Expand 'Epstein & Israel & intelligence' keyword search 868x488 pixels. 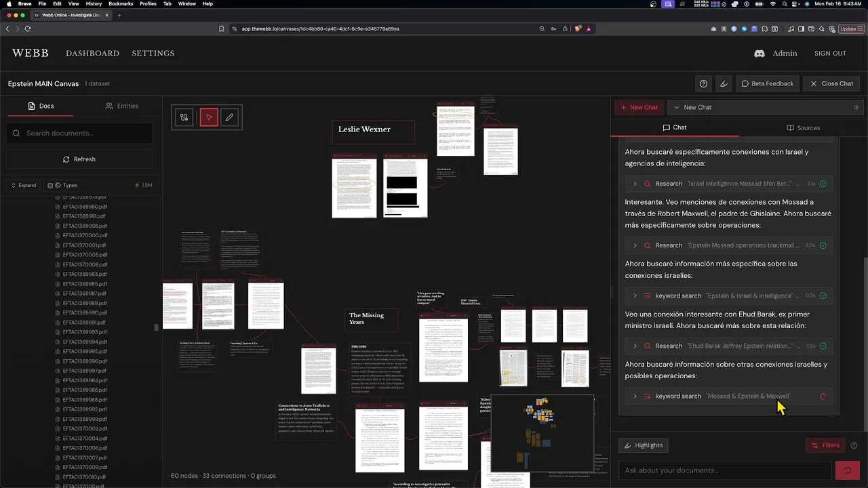point(729,296)
